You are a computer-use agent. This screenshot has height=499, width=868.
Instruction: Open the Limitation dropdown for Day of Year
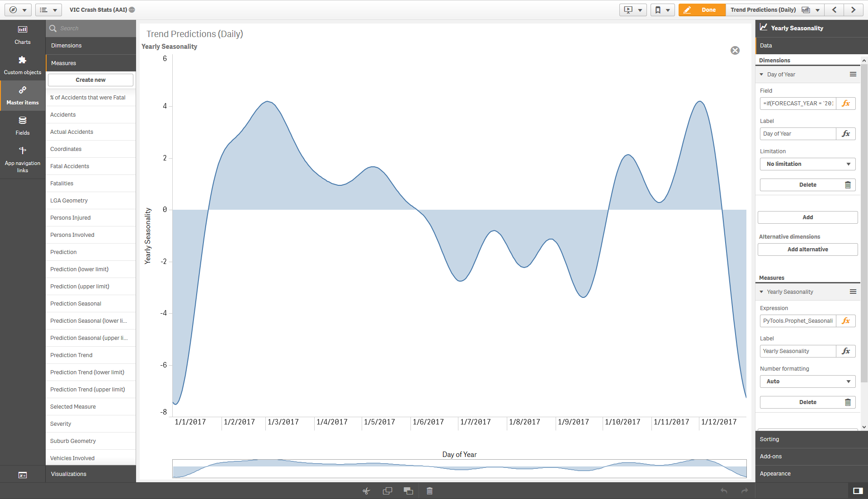(x=807, y=163)
